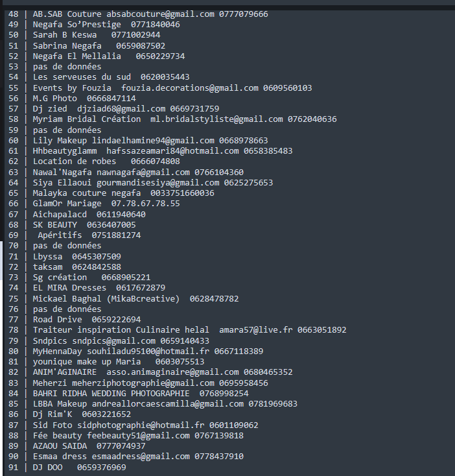Click hafssazeamari84@hotmail.com email address

[172, 151]
